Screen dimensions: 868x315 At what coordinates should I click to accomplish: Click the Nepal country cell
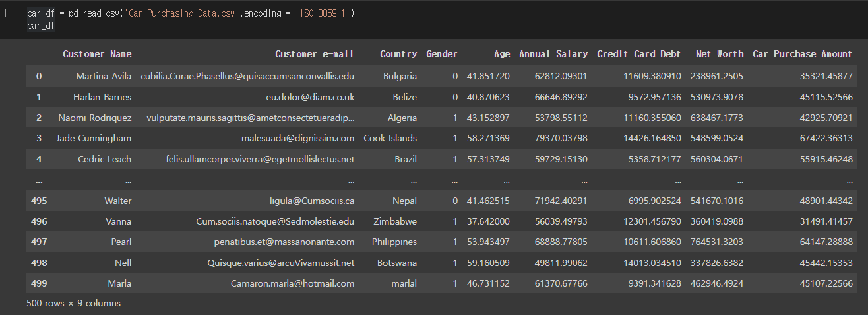coord(405,201)
